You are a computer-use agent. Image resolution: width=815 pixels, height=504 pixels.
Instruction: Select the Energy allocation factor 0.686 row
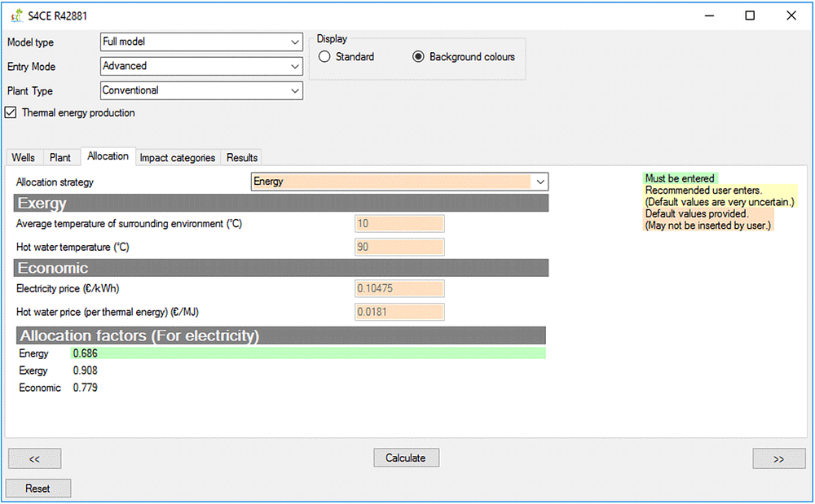[308, 353]
